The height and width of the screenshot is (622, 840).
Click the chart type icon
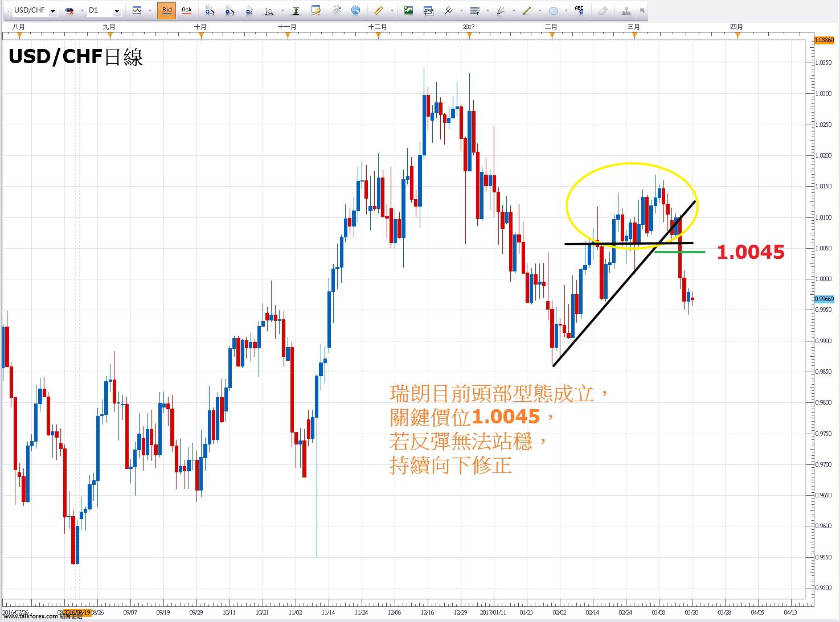(x=137, y=10)
